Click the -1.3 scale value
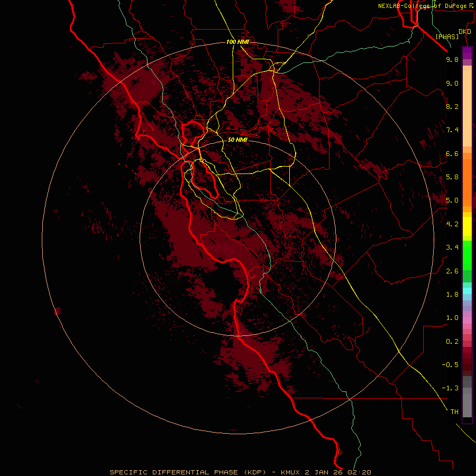Viewport: 476px width, 476px height. point(450,388)
